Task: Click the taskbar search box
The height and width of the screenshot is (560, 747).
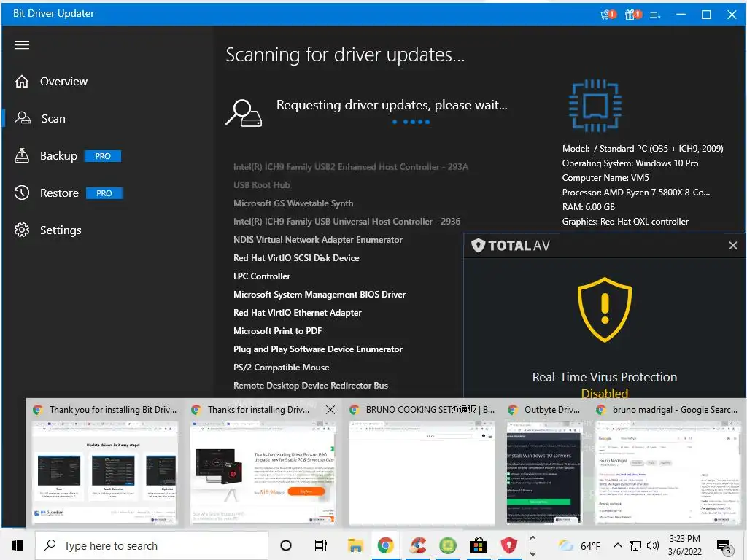Action: [x=152, y=545]
